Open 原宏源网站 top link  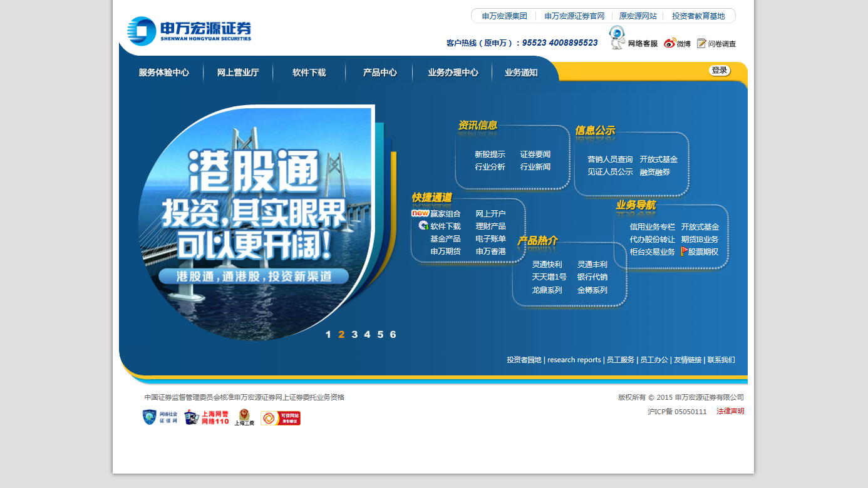tap(638, 16)
